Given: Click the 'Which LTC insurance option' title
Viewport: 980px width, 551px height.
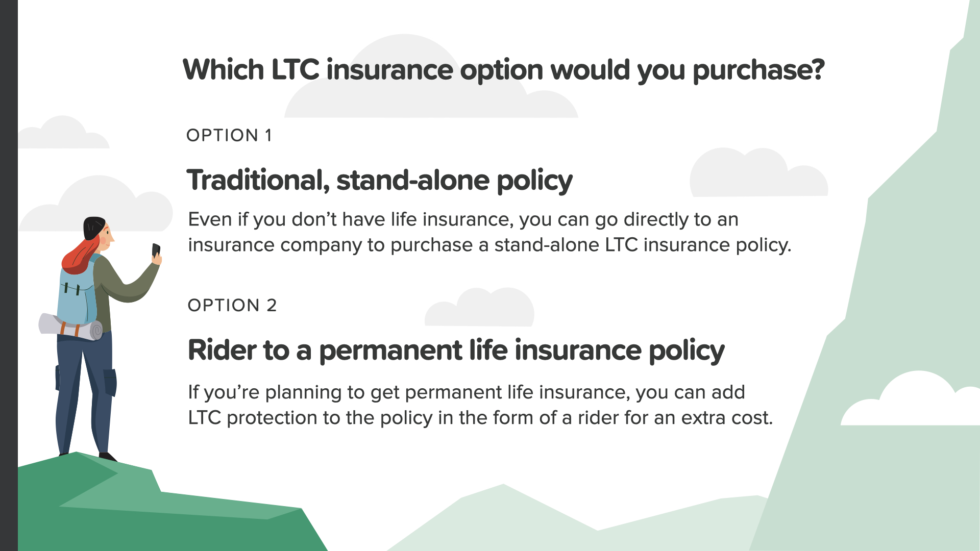Looking at the screenshot, I should (503, 70).
